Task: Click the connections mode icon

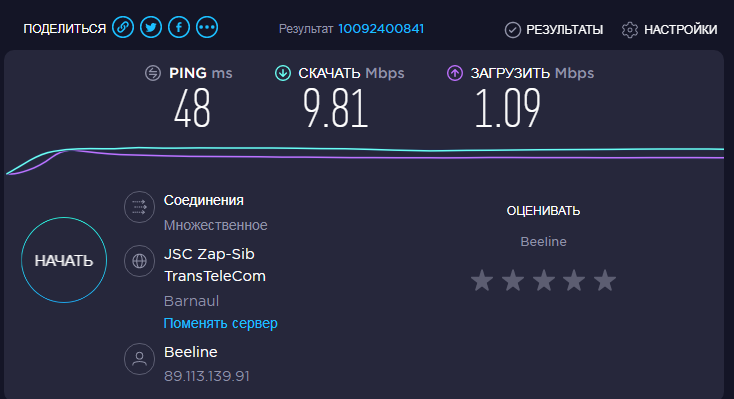Action: click(139, 207)
